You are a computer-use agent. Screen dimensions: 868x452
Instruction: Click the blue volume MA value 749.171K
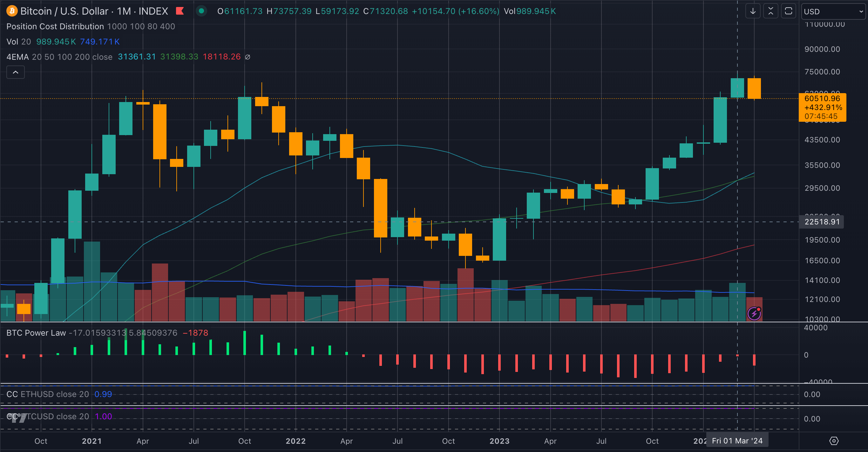click(x=100, y=42)
